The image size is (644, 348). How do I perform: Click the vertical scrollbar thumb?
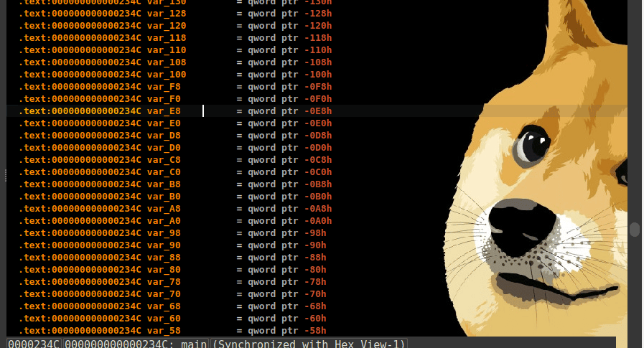[x=635, y=230]
